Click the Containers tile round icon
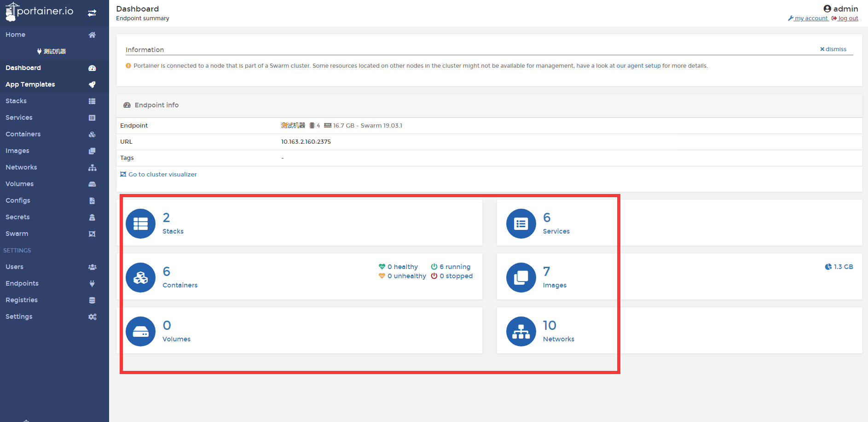Image resolution: width=868 pixels, height=422 pixels. coord(140,278)
